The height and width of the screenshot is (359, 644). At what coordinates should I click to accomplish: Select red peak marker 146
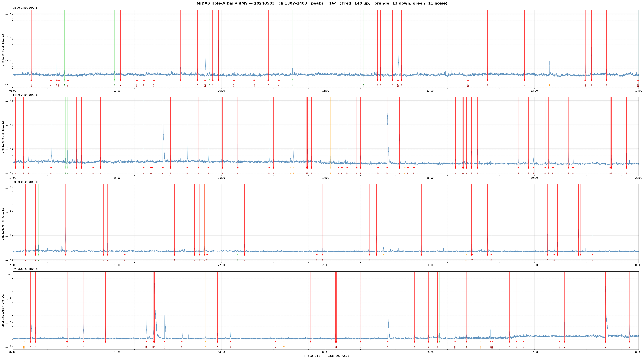coord(388,342)
